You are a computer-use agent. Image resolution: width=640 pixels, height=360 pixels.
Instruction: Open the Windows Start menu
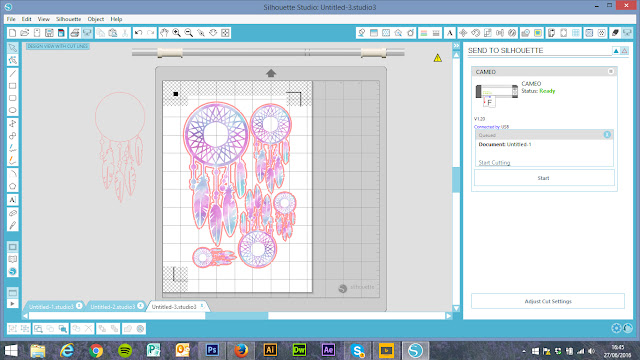11,351
